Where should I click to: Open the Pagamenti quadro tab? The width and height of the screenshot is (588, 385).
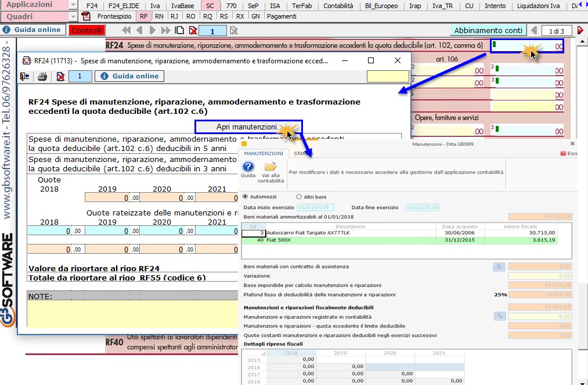coord(282,16)
